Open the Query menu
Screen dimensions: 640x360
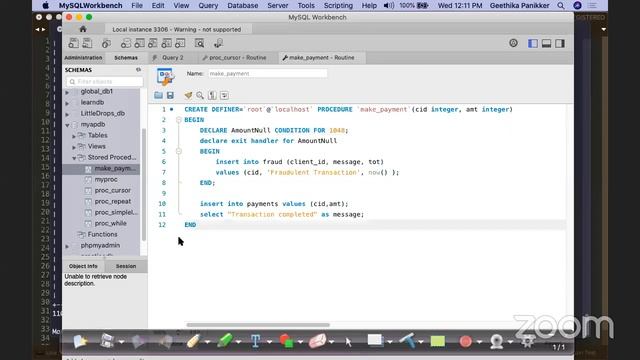tap(208, 6)
